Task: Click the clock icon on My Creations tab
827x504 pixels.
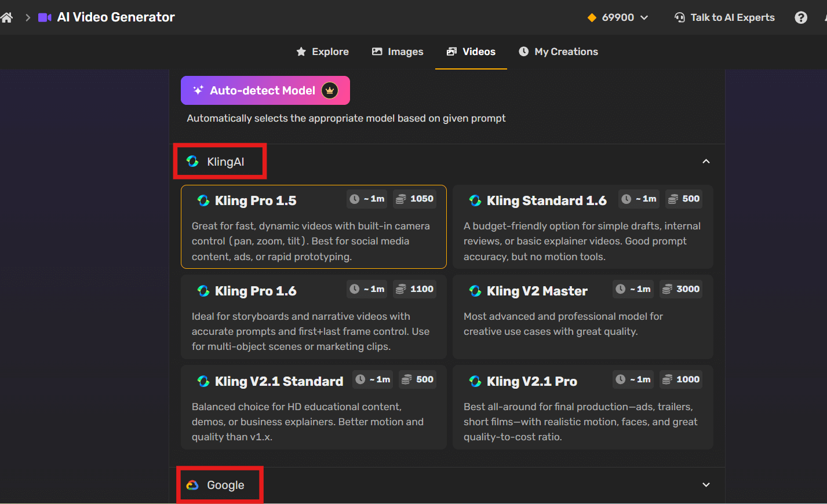Action: pyautogui.click(x=523, y=52)
